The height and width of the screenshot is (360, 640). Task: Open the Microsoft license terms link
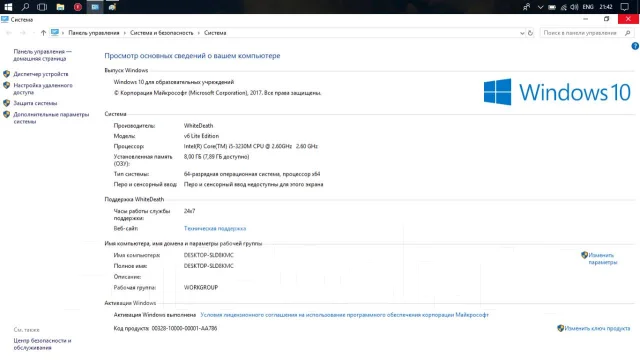tap(344, 315)
